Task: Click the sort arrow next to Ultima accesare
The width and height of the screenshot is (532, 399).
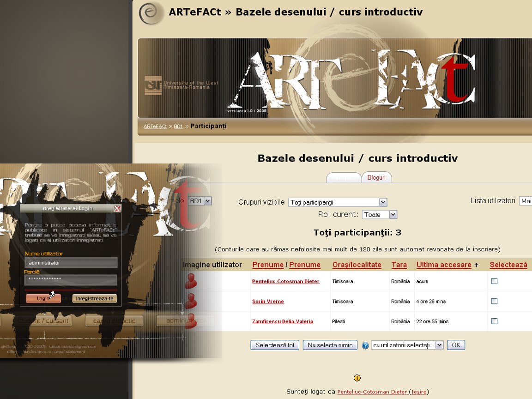Action: coord(476,265)
